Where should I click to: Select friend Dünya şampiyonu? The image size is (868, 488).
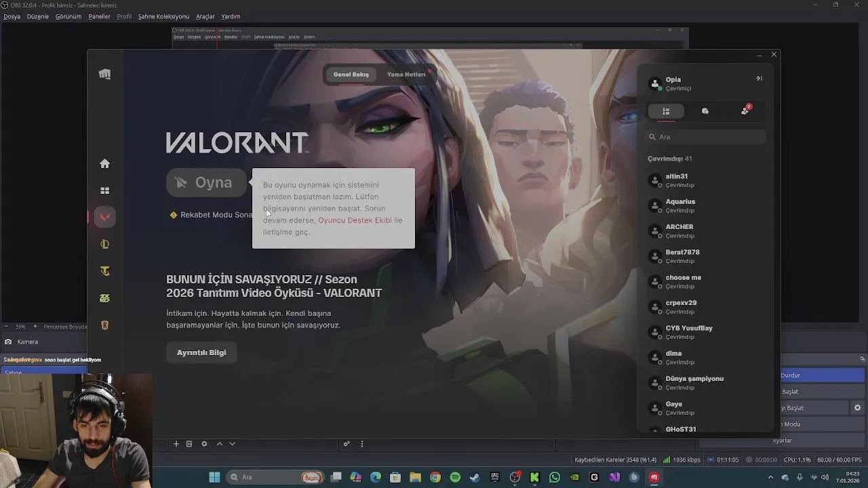click(x=705, y=382)
